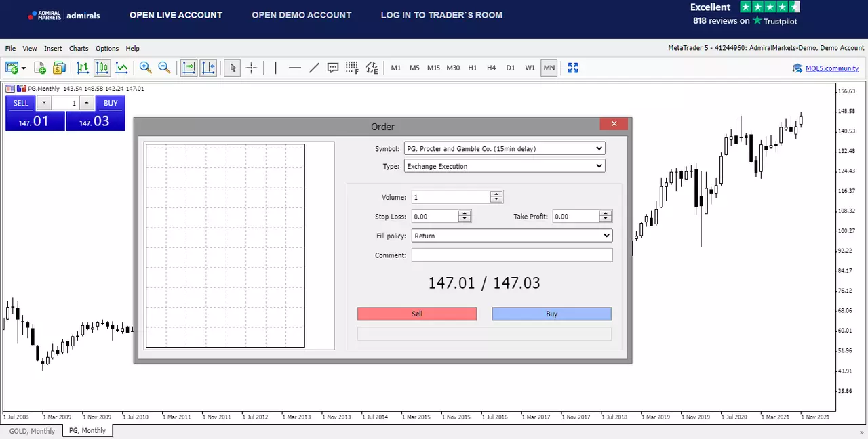Viewport: 868px width, 439px height.
Task: Switch to the GOLD, Monthly chart tab
Action: coord(32,431)
